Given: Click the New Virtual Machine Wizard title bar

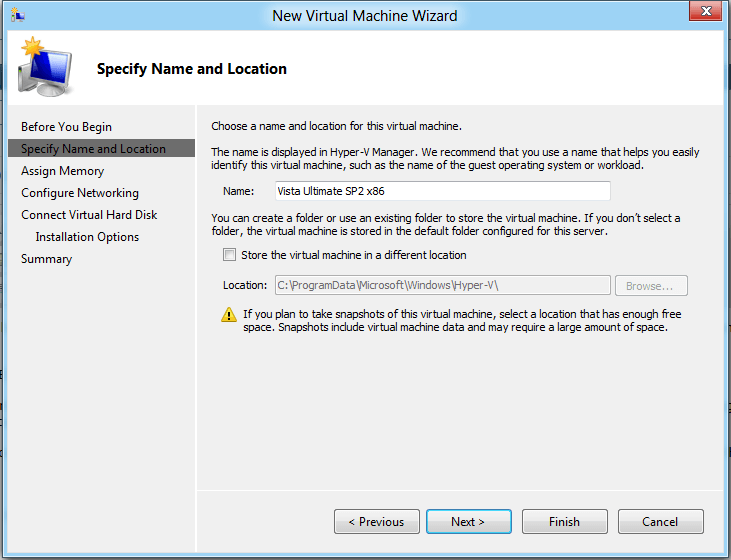Looking at the screenshot, I should pos(364,15).
